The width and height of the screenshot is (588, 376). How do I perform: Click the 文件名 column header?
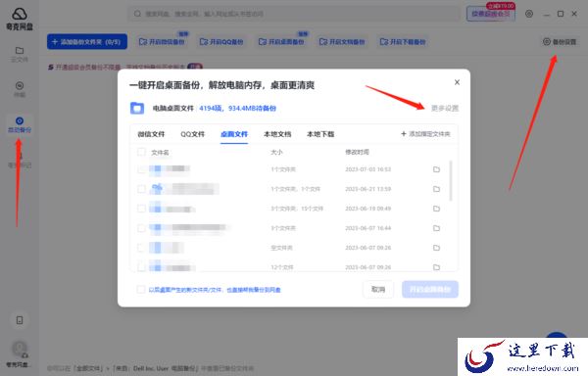[x=160, y=153]
